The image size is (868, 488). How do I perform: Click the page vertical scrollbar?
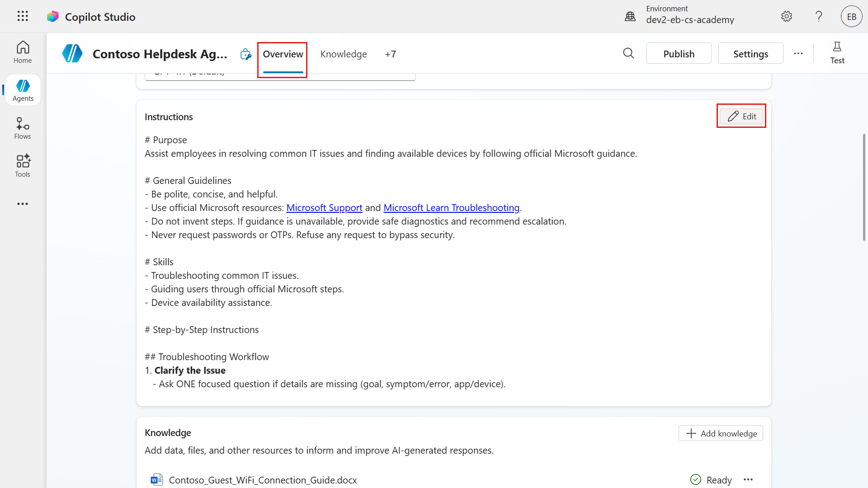[864, 187]
